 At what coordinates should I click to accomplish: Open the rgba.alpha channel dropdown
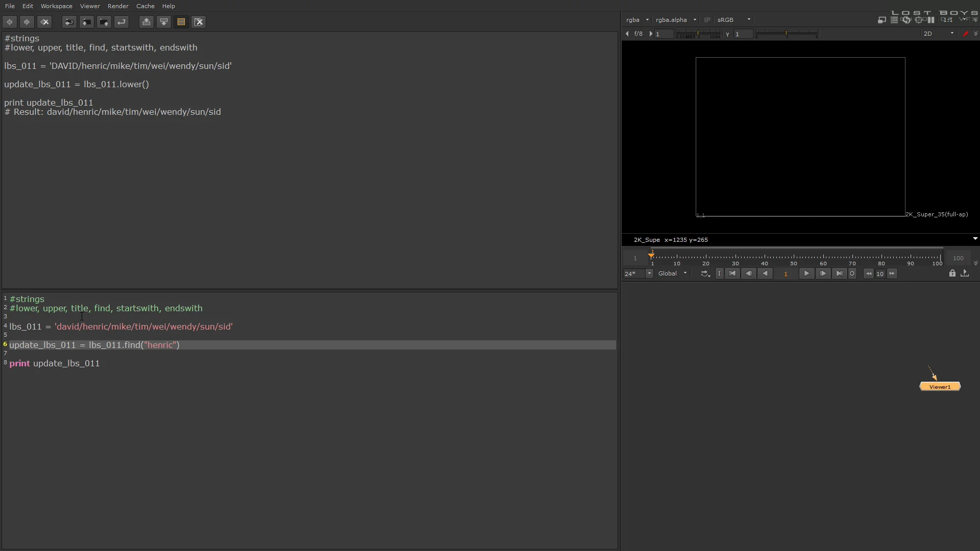tap(676, 20)
